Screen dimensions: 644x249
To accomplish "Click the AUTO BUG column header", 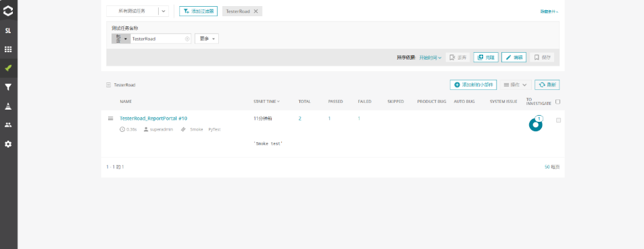I will coord(464,101).
